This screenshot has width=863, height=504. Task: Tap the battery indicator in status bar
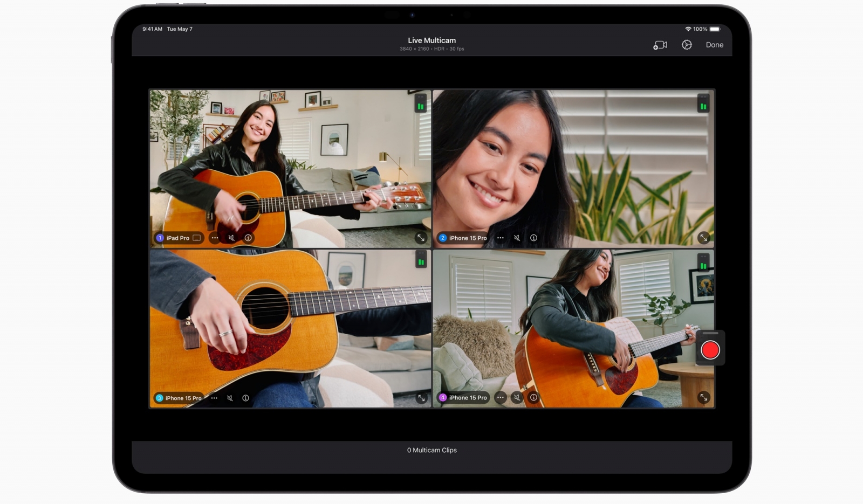tap(715, 29)
